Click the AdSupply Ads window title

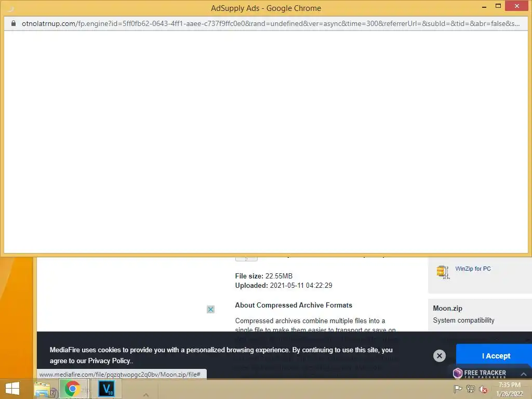265,8
